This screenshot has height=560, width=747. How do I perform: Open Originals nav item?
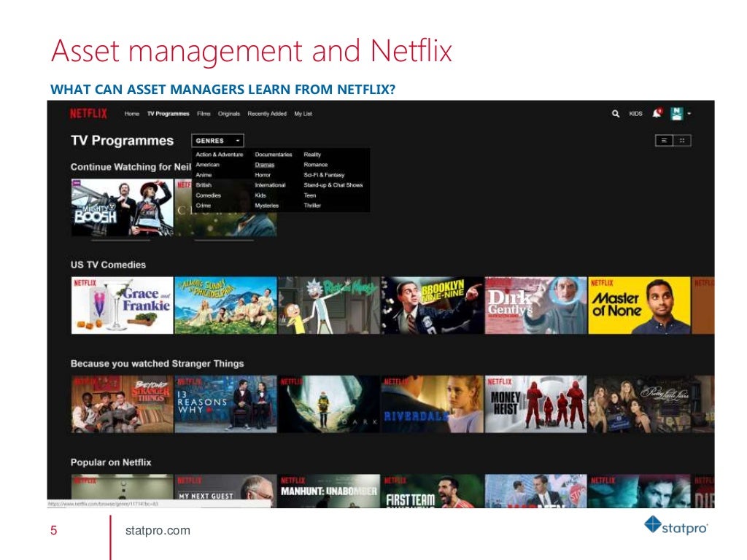[228, 114]
